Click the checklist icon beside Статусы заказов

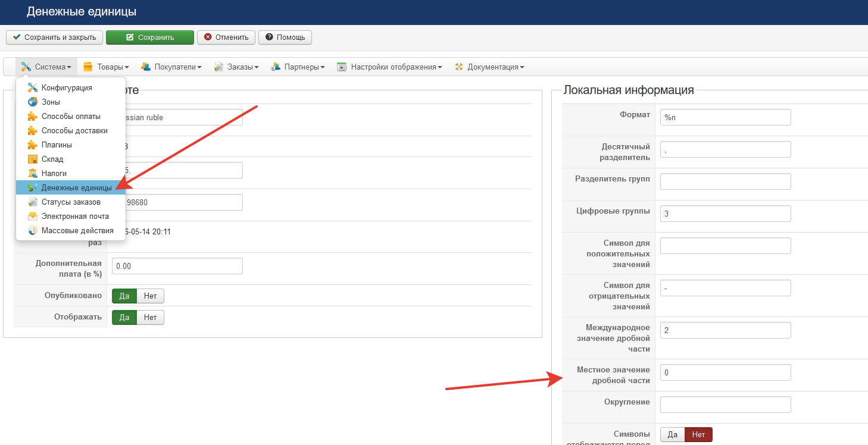tap(33, 202)
